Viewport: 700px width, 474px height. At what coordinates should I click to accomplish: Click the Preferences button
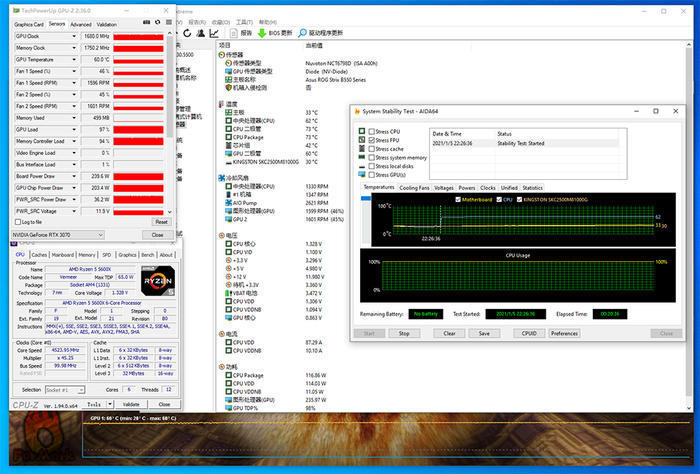564,333
